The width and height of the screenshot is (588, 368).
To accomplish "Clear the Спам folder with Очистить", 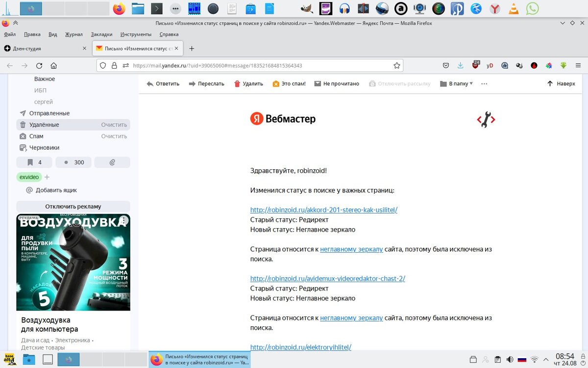I will tap(114, 136).
